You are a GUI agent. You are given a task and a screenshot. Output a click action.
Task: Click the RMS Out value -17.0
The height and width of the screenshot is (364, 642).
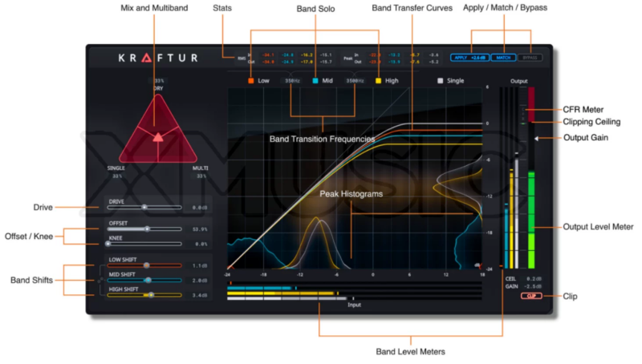tap(307, 62)
